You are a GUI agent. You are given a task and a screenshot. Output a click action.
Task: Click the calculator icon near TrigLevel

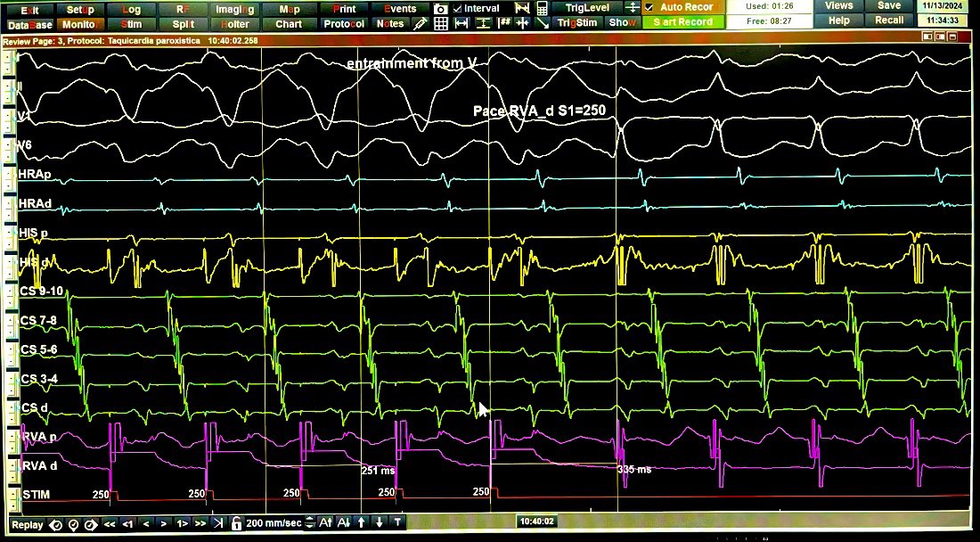(543, 8)
